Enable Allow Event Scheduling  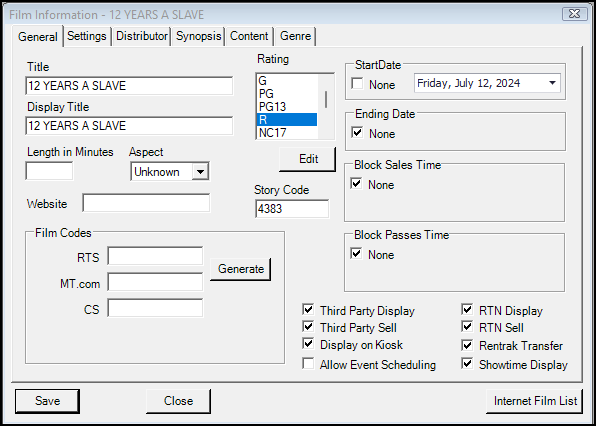pyautogui.click(x=308, y=364)
